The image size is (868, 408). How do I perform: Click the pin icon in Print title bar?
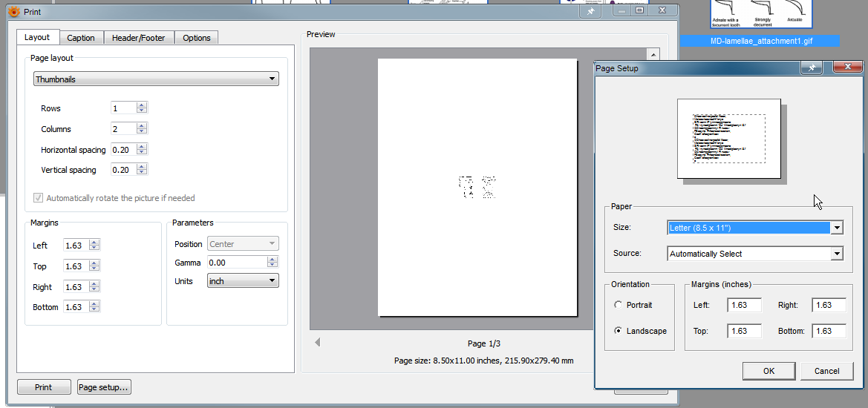pos(590,12)
